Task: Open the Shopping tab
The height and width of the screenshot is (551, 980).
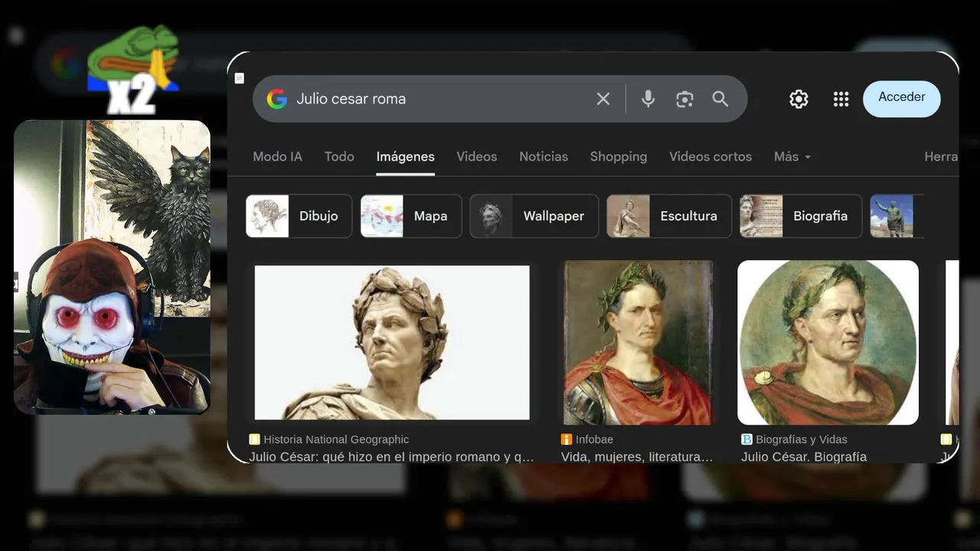Action: coord(619,156)
